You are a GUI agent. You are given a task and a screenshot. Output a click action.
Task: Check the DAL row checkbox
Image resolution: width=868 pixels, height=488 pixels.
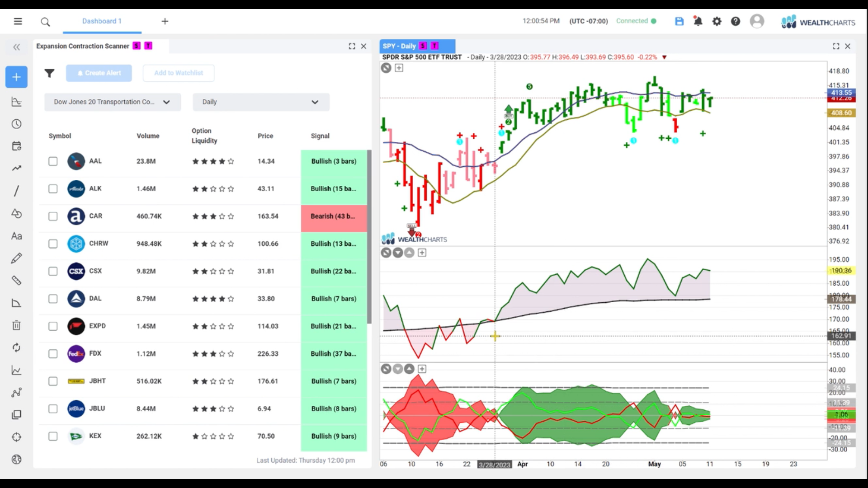pos(53,299)
